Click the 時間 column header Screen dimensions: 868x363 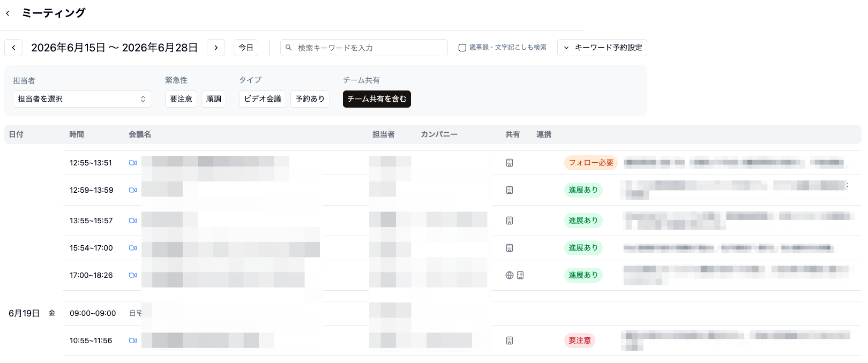tap(77, 134)
